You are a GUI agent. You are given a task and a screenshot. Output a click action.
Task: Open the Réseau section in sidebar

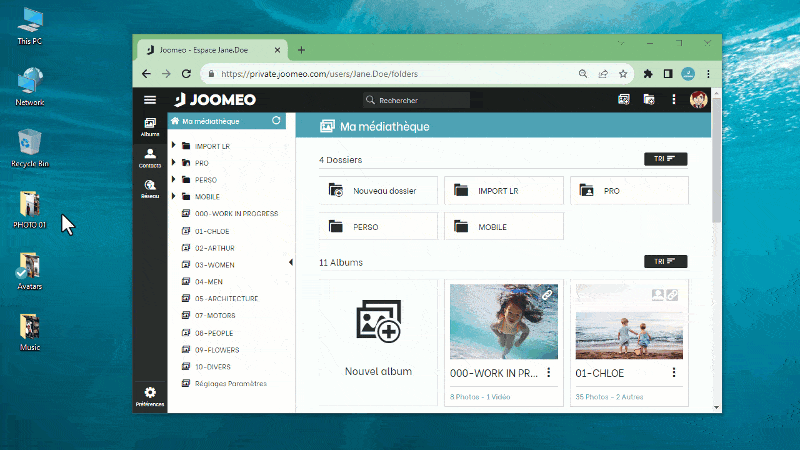149,189
